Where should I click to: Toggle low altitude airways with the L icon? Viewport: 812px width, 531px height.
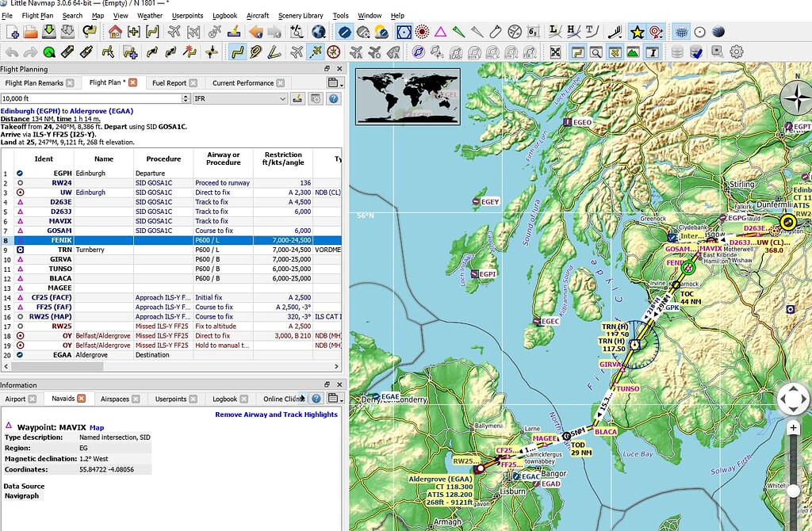[555, 32]
